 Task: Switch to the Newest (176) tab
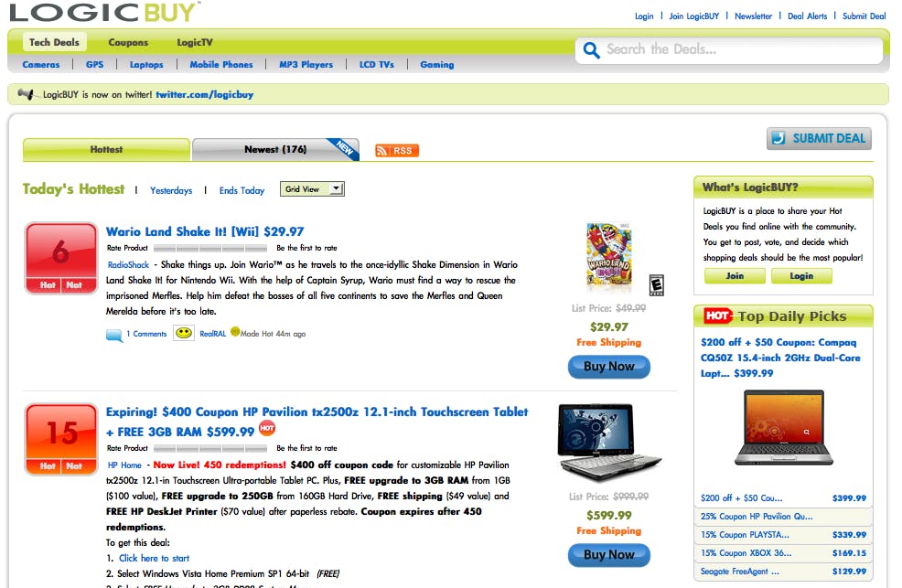[x=275, y=149]
